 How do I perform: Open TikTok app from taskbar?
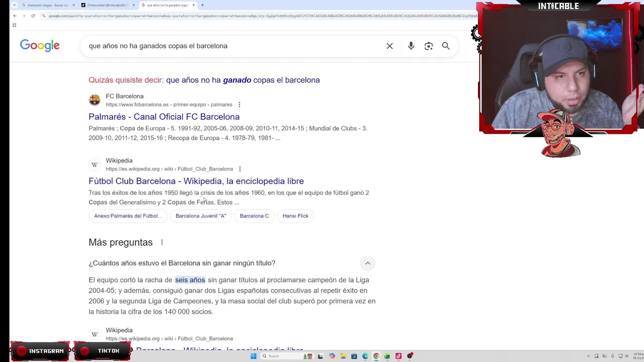tap(398, 356)
